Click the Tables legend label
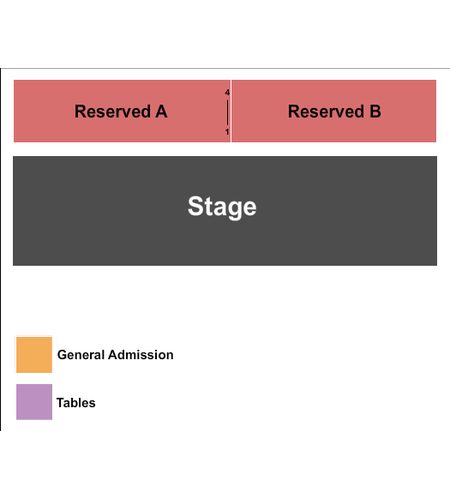 coord(76,403)
